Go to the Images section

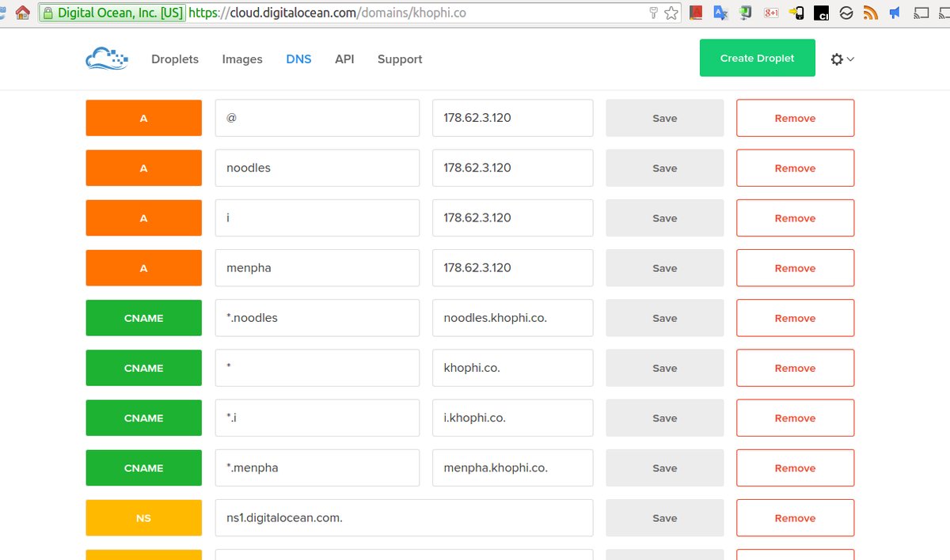click(242, 59)
